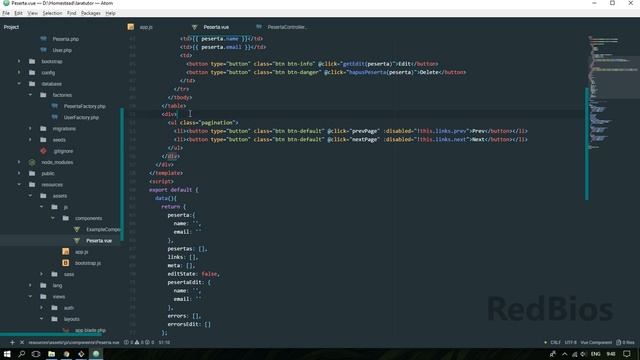Open the File menu
This screenshot has height=360, width=640.
pos(6,13)
